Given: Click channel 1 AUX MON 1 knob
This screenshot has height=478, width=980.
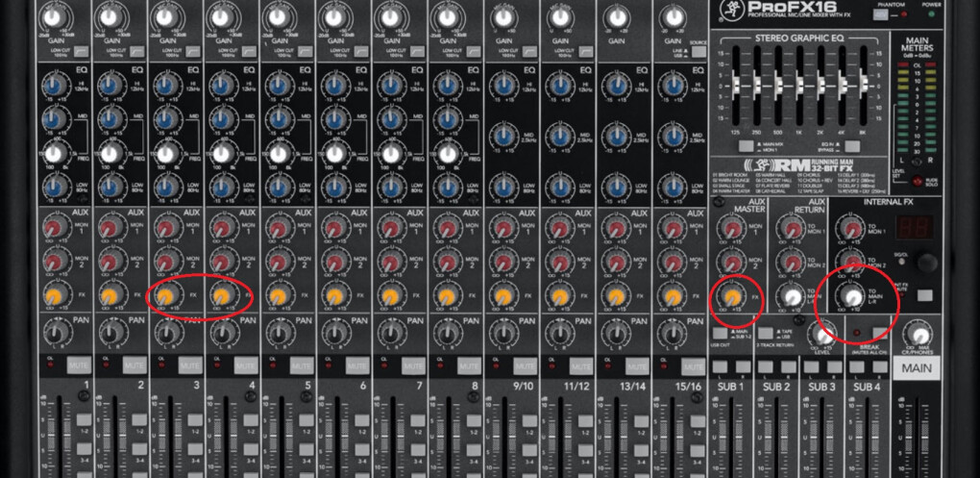Looking at the screenshot, I should (54, 228).
